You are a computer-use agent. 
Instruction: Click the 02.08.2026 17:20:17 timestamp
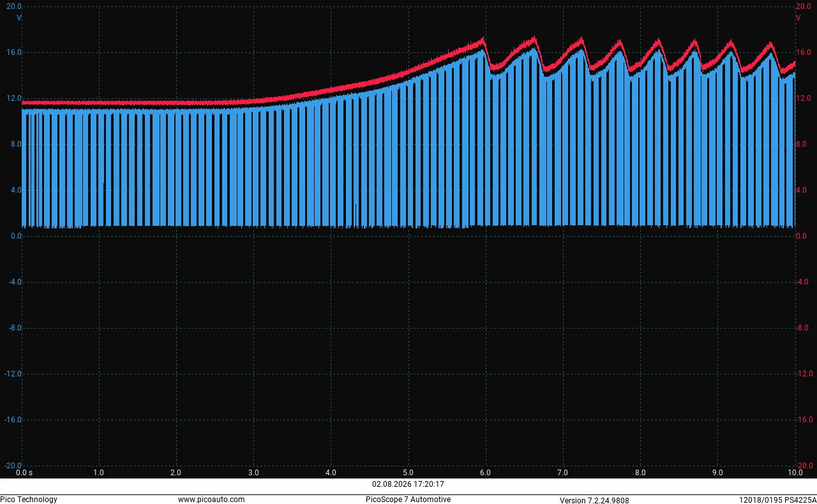408,484
